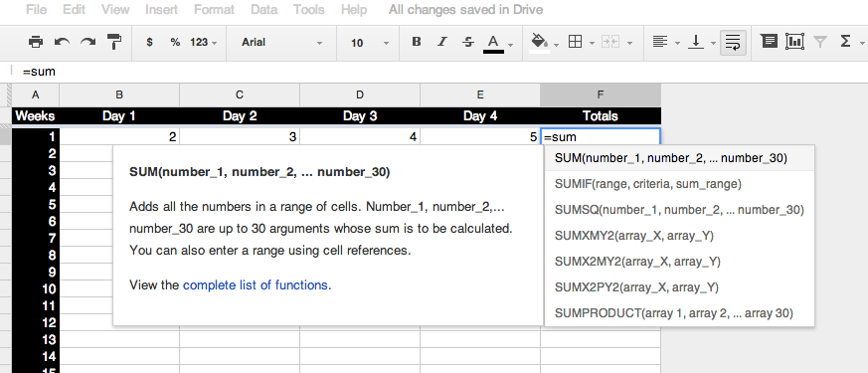The image size is (868, 373).
Task: Format as currency with dollar sign
Action: point(149,42)
